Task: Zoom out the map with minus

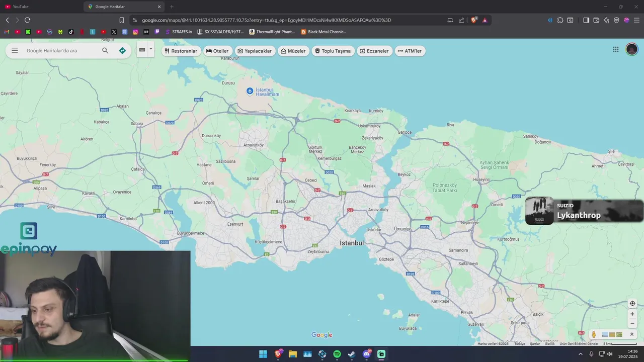Action: [632, 323]
